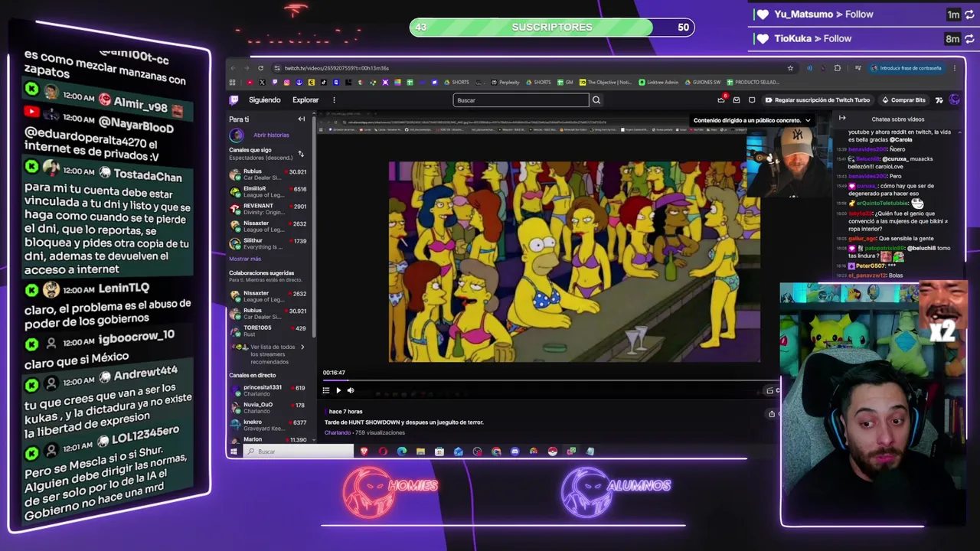Open ElmilloR channel row
The width and height of the screenshot is (980, 551).
click(x=268, y=191)
